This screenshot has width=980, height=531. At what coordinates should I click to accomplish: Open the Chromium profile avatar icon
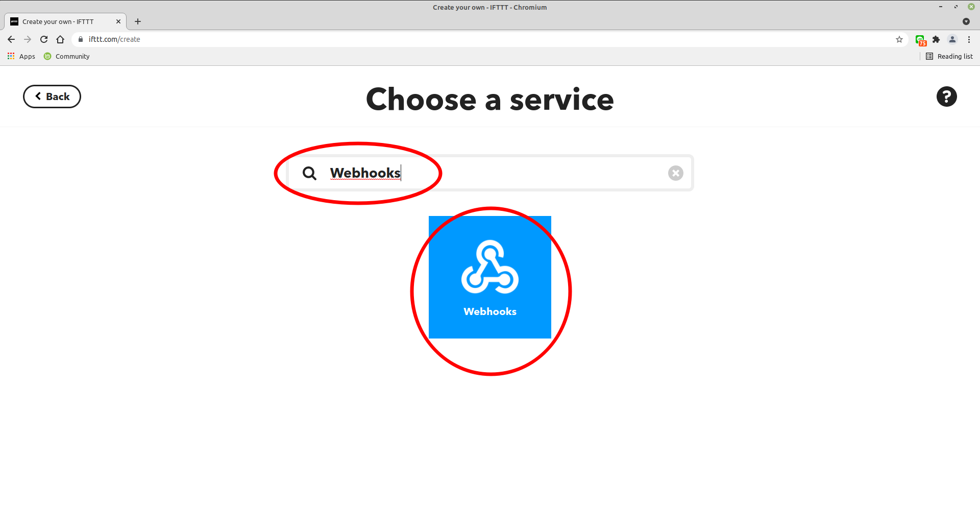[952, 39]
